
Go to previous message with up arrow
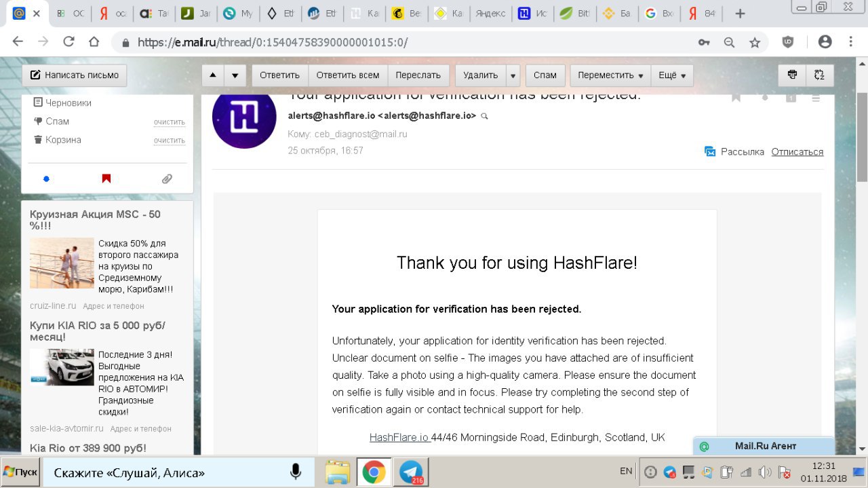[x=213, y=75]
